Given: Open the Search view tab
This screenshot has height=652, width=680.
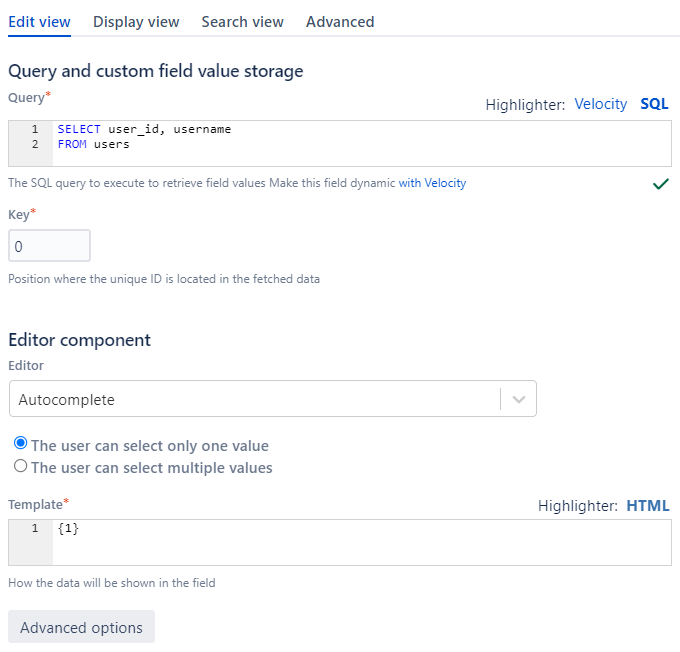Looking at the screenshot, I should (242, 21).
